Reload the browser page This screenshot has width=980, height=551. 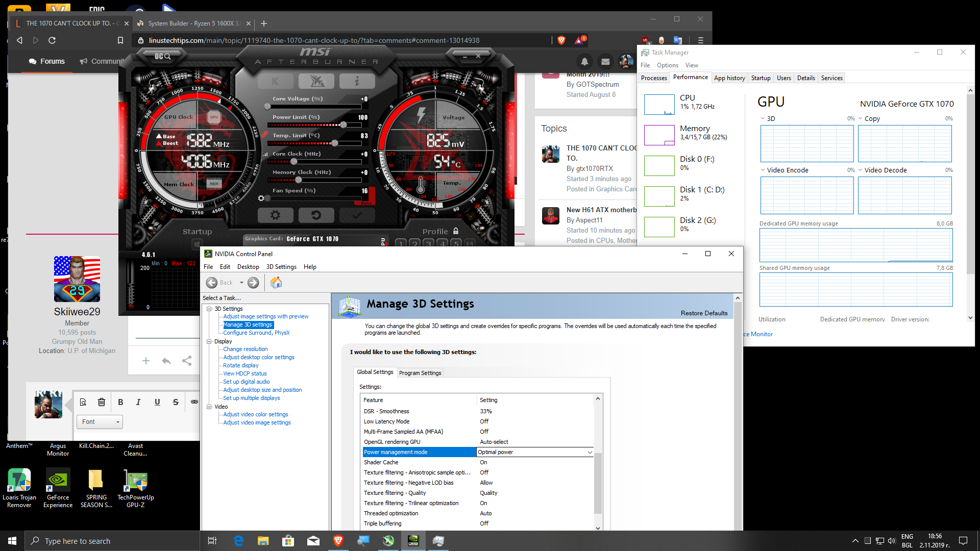(x=52, y=40)
